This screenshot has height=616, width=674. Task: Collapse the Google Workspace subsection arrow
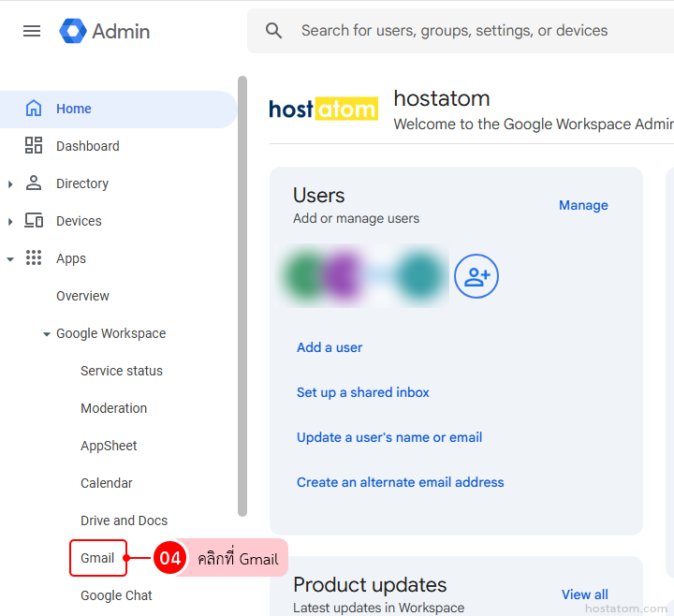[47, 334]
